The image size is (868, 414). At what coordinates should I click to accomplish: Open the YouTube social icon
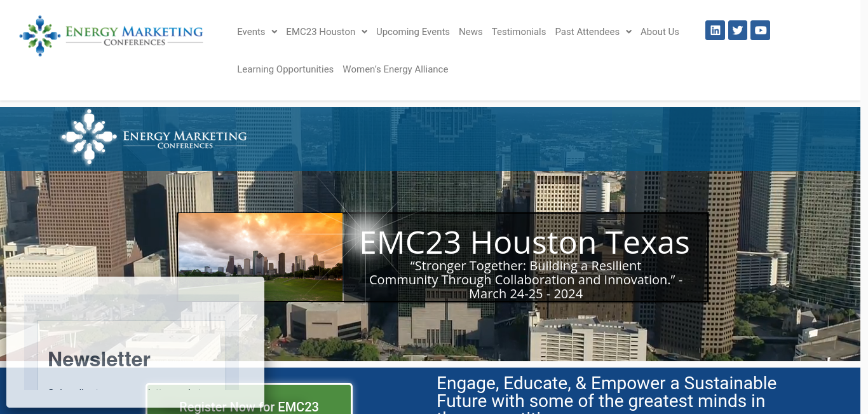tap(760, 30)
